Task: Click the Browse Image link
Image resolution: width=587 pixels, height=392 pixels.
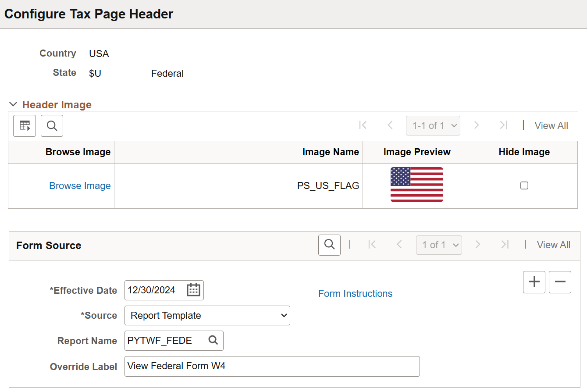Action: point(79,185)
